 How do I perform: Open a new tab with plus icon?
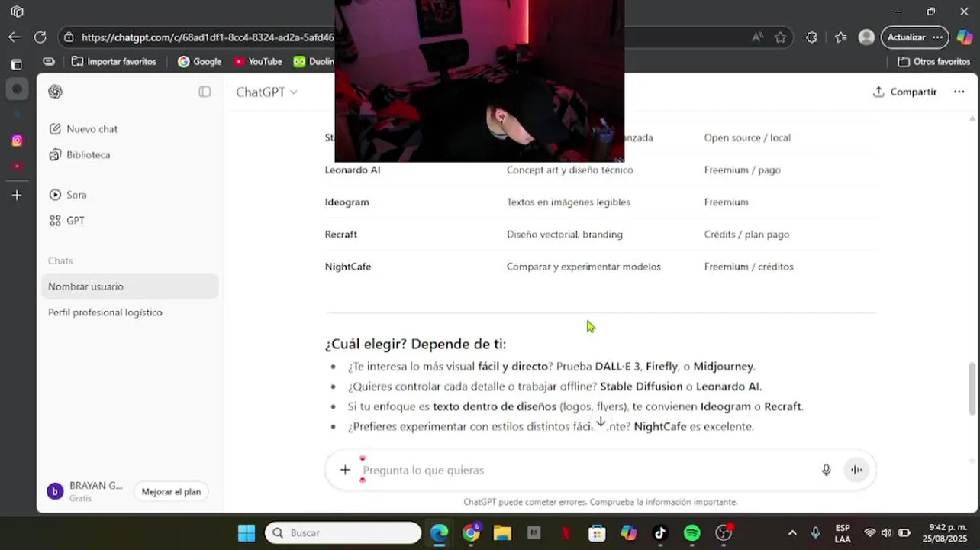click(x=17, y=196)
